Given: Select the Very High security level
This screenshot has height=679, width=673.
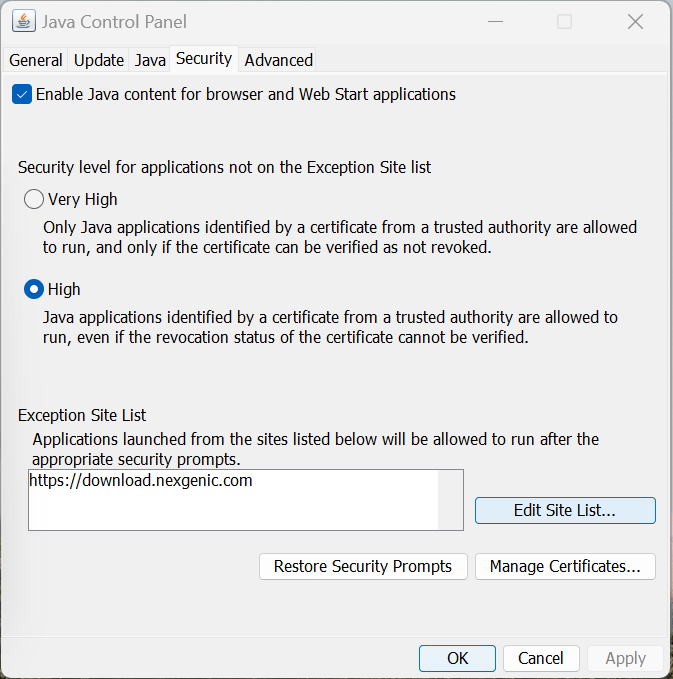Looking at the screenshot, I should point(34,199).
